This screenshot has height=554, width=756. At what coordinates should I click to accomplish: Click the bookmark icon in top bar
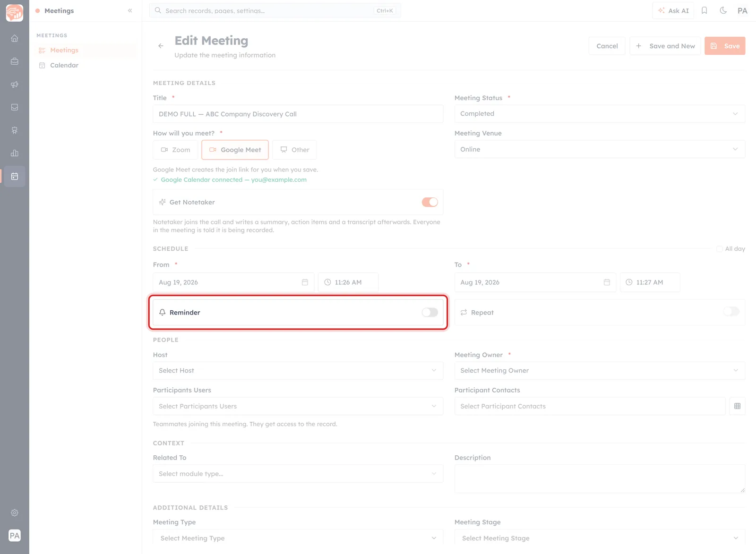pos(704,10)
